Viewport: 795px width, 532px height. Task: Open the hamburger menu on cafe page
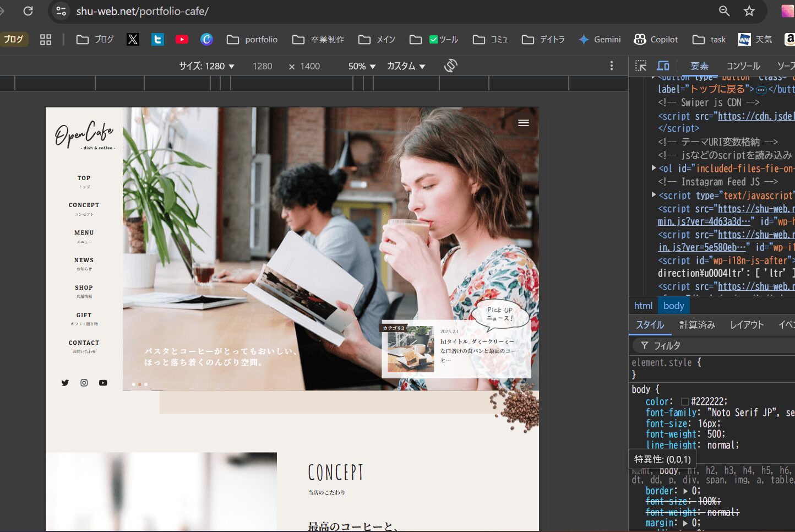(x=524, y=123)
